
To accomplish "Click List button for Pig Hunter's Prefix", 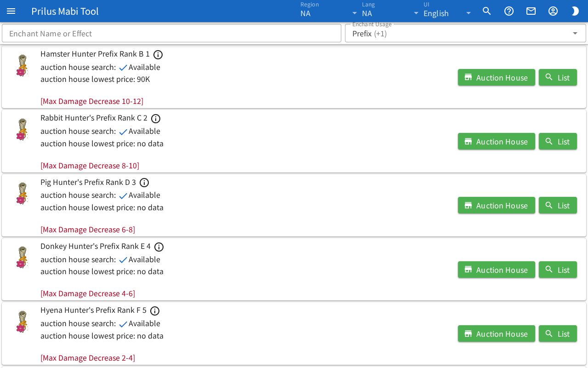I will [x=558, y=205].
